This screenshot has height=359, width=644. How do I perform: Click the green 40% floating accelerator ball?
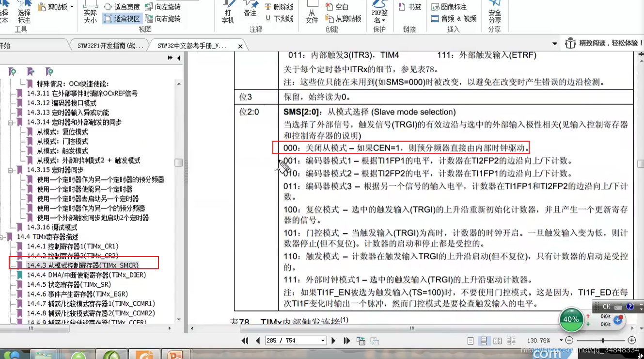point(571,319)
